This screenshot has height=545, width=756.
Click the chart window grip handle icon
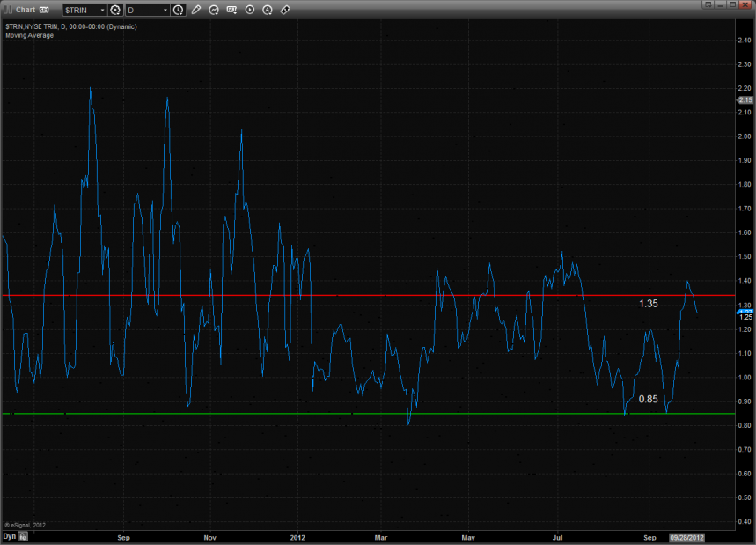8,10
